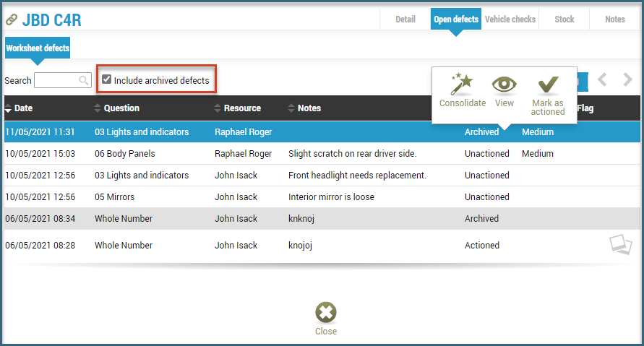Sort table by Question column
The width and height of the screenshot is (644, 346).
116,108
